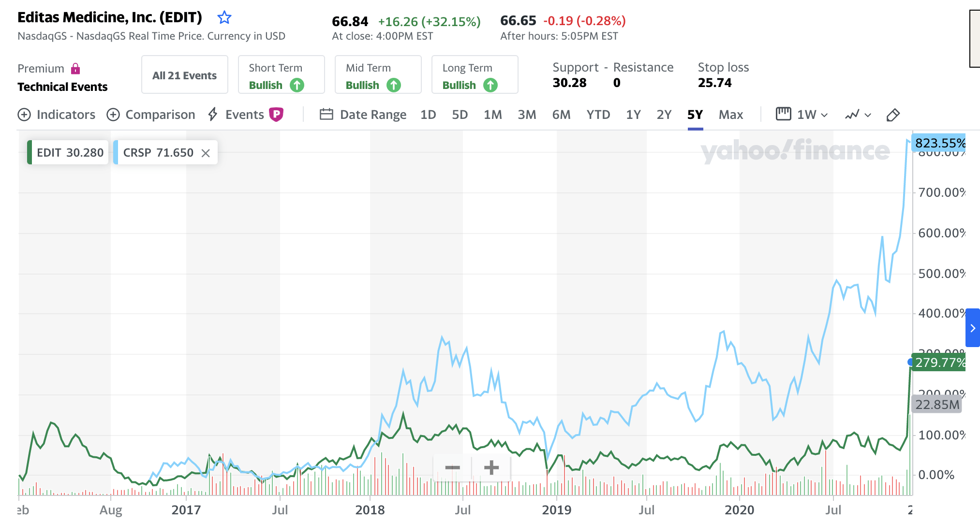Click the Premium lock icon
The width and height of the screenshot is (980, 524).
click(75, 69)
